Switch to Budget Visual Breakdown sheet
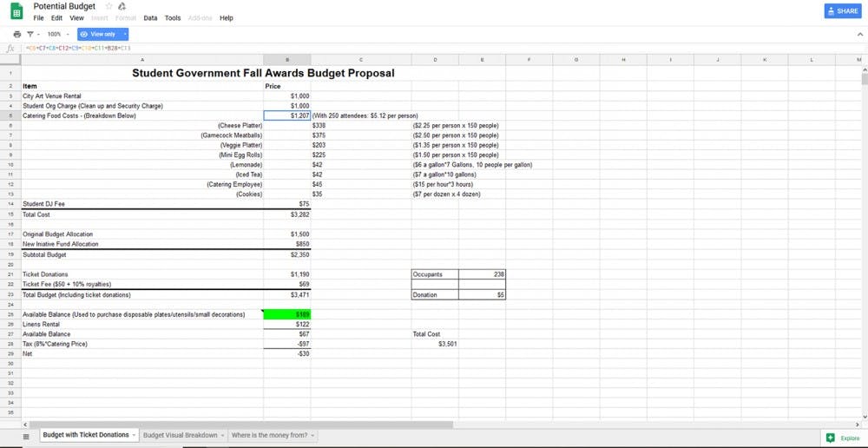Viewport: 868px width, 448px height. 180,435
